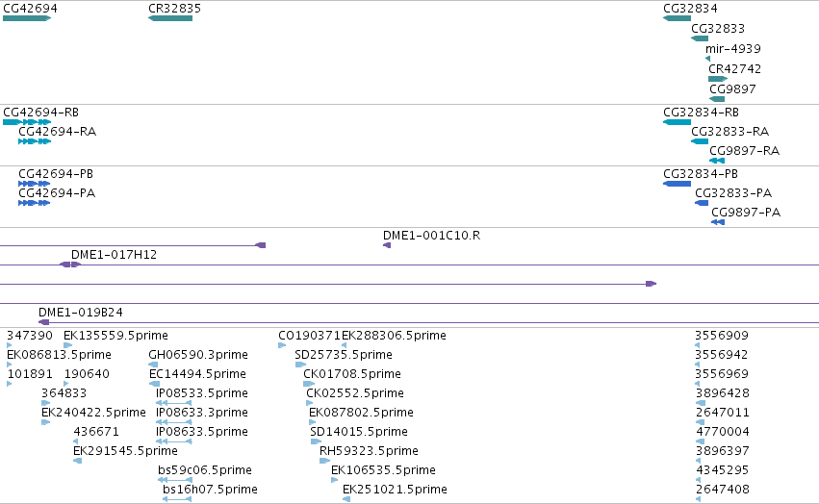Open protein feature CG42694-PB
Screen dimensions: 819x504
pos(34,184)
